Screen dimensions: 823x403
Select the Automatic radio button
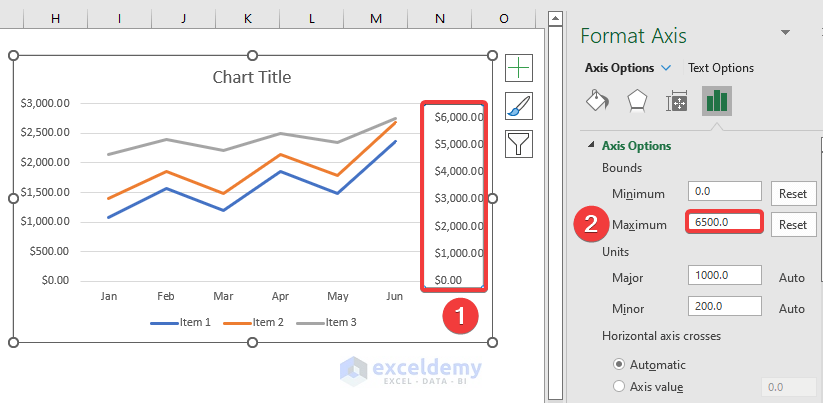(x=620, y=364)
